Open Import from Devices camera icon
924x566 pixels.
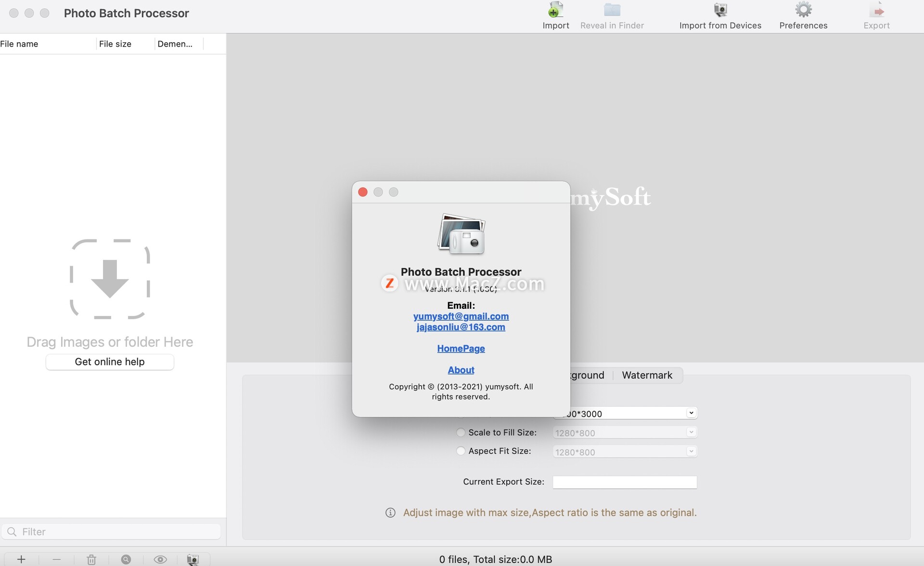720,10
